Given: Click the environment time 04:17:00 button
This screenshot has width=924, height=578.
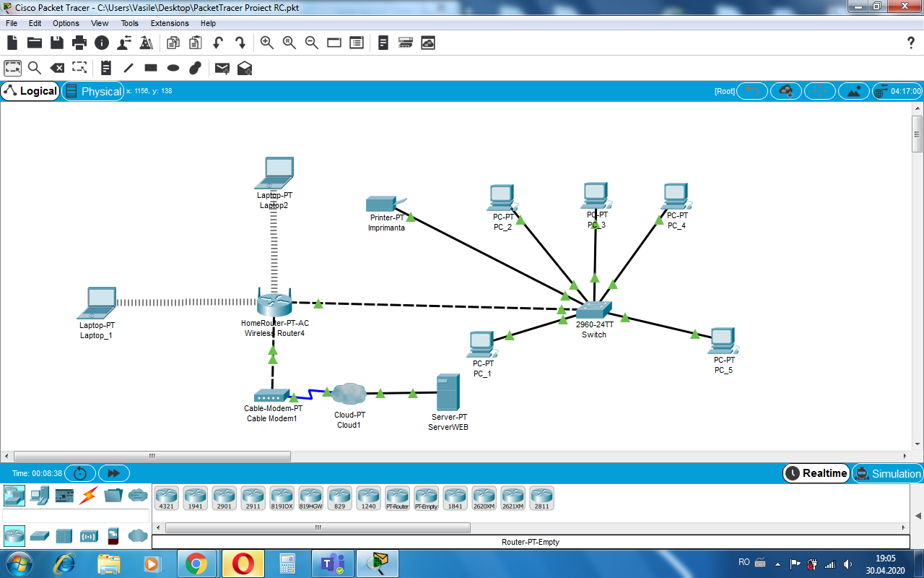Looking at the screenshot, I should click(x=897, y=91).
